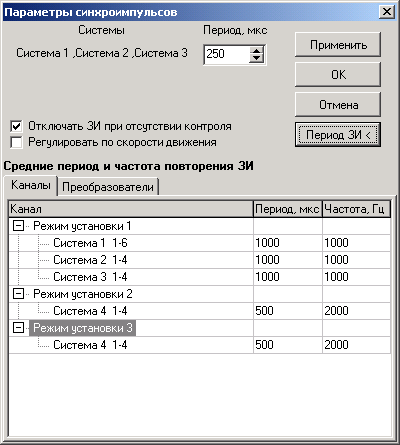This screenshot has width=400, height=445.
Task: Increase period with spinner up arrow
Action: pyautogui.click(x=256, y=50)
